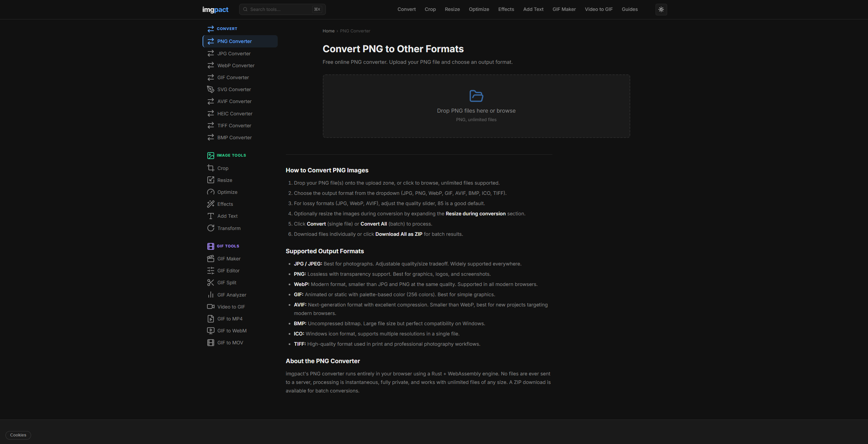Click the bold "Download All as ZIP" text

point(399,234)
